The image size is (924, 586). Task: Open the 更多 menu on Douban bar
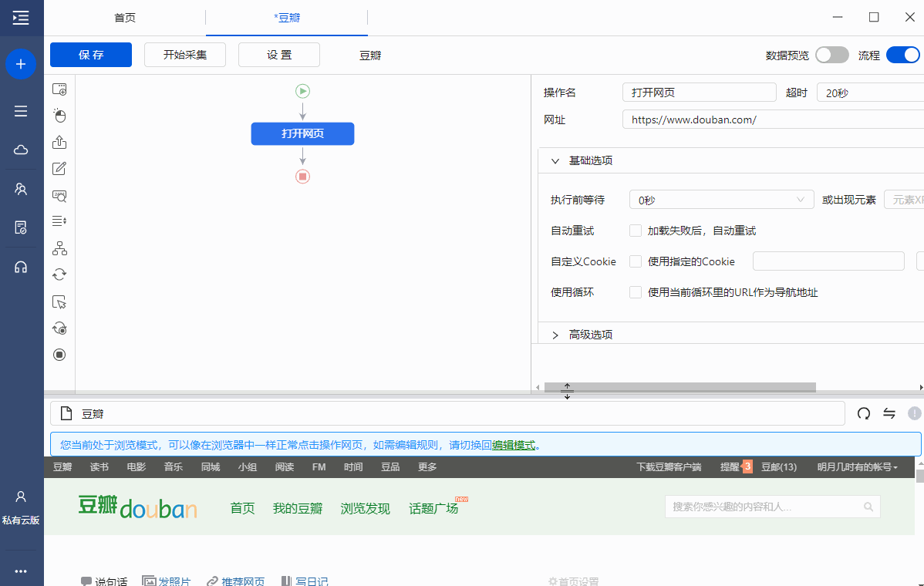pos(427,467)
